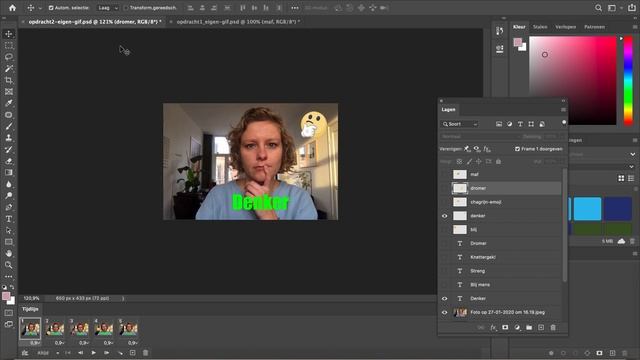The height and width of the screenshot is (360, 640).
Task: Click the foreground color swatch in toolbar
Action: [6, 296]
